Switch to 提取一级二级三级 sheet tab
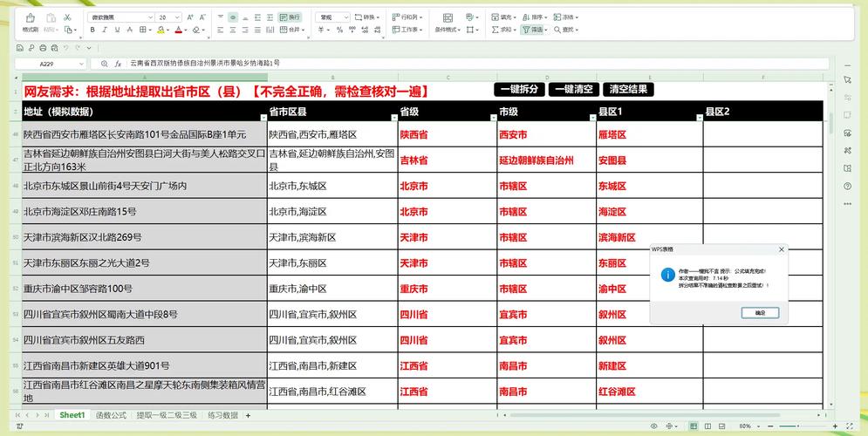This screenshot has height=436, width=868. pos(167,415)
